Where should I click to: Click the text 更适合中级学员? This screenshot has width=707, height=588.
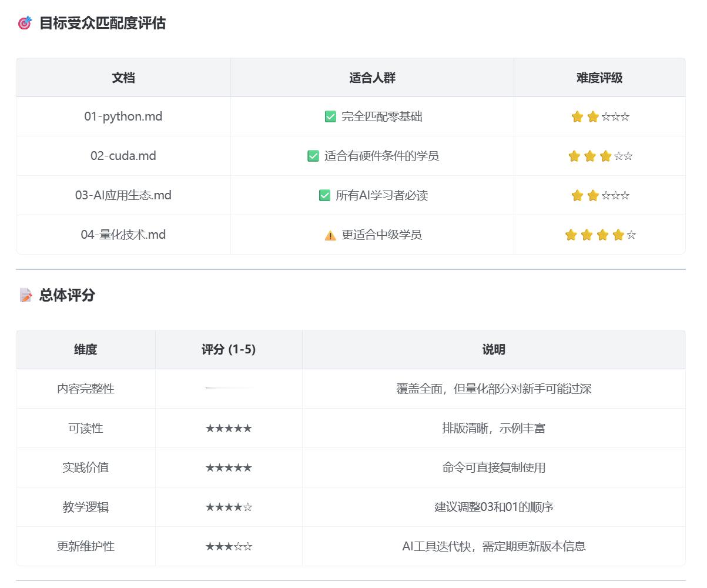tap(382, 235)
